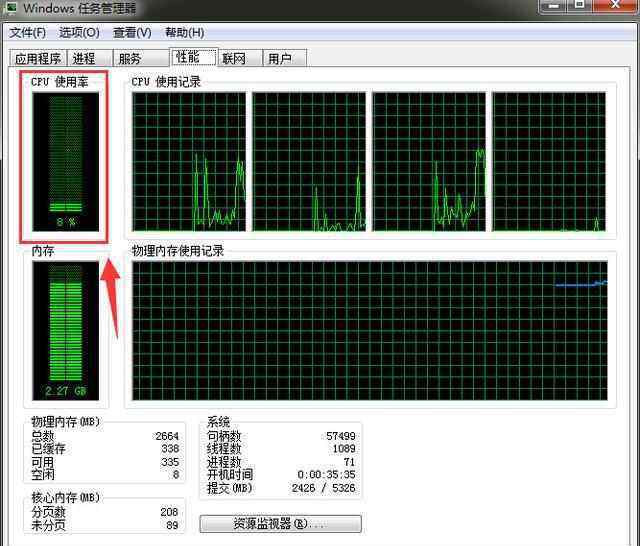Click the third CPU 使用记录 graph
Screen dimensions: 640x546
point(429,162)
